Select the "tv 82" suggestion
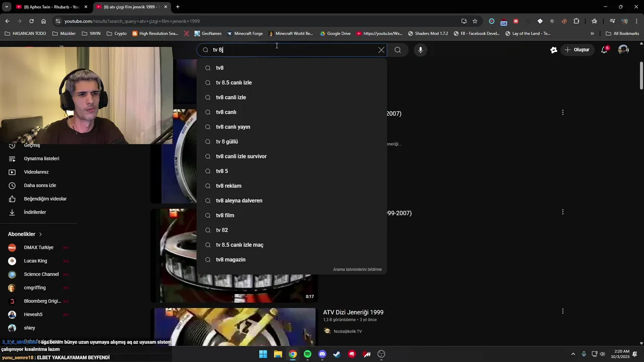 pyautogui.click(x=292, y=230)
